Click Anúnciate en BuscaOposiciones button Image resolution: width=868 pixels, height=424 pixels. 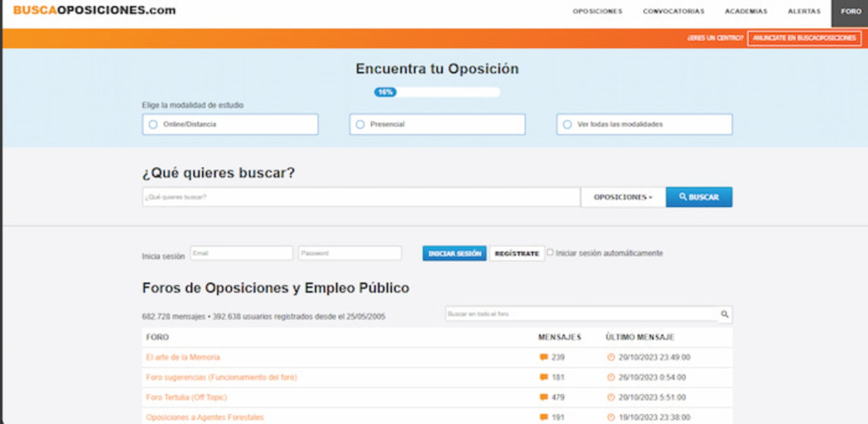[804, 38]
